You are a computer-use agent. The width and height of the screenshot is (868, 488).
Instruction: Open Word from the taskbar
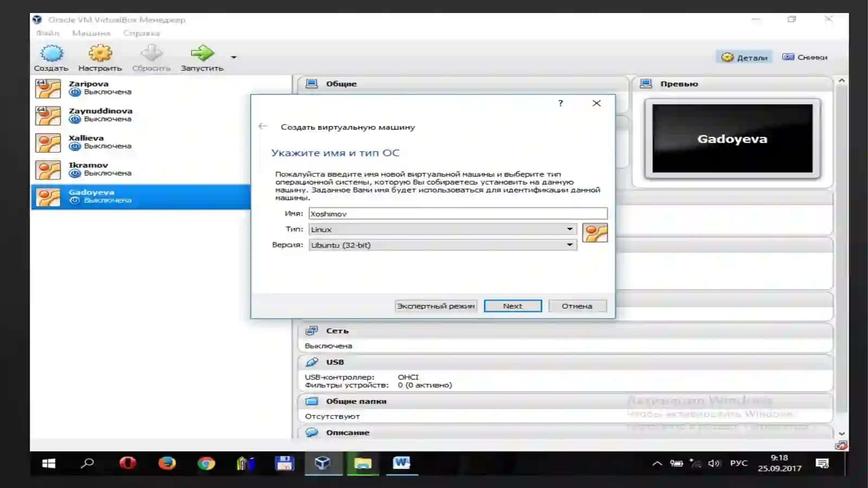[x=401, y=463]
